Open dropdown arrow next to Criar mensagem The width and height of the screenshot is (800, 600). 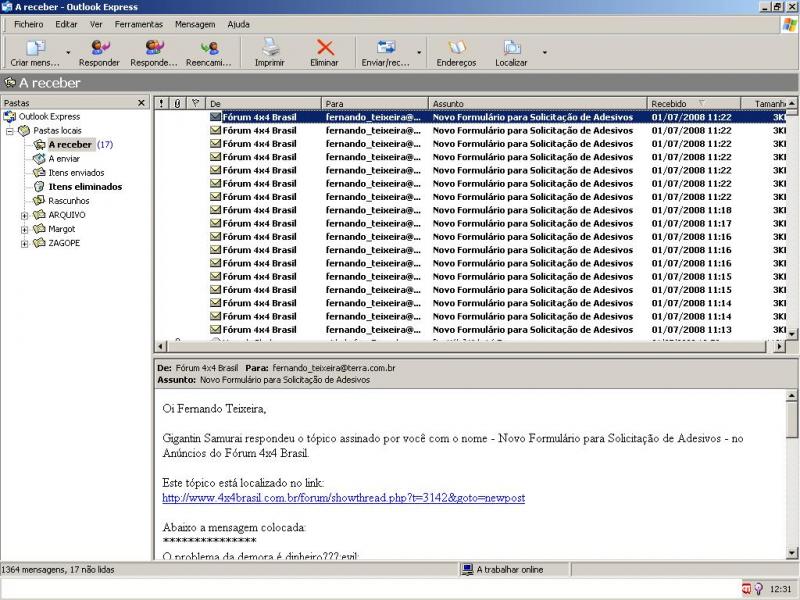point(68,52)
